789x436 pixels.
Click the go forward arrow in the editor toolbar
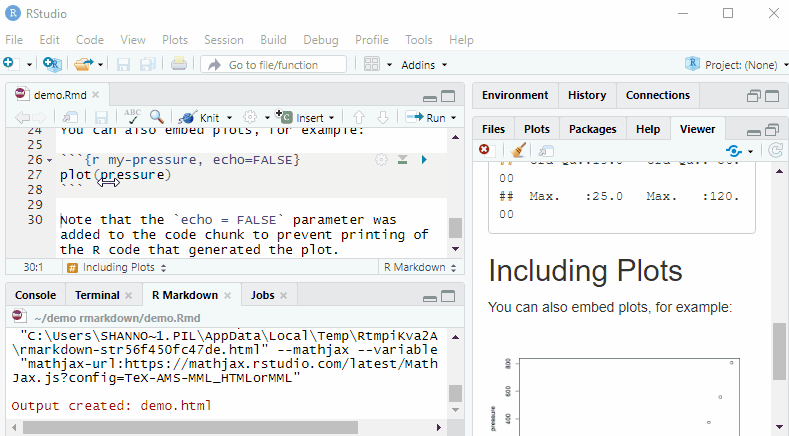(39, 118)
